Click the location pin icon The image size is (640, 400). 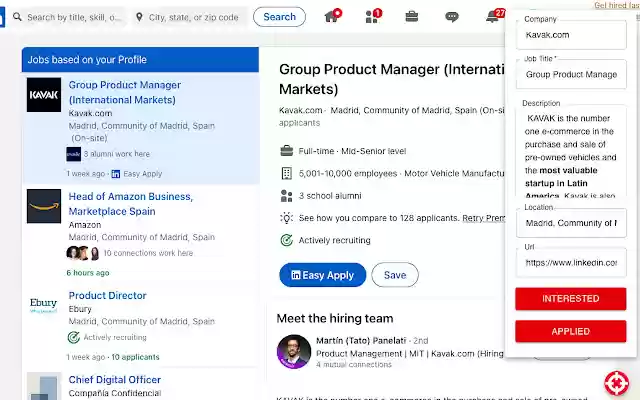pos(139,17)
